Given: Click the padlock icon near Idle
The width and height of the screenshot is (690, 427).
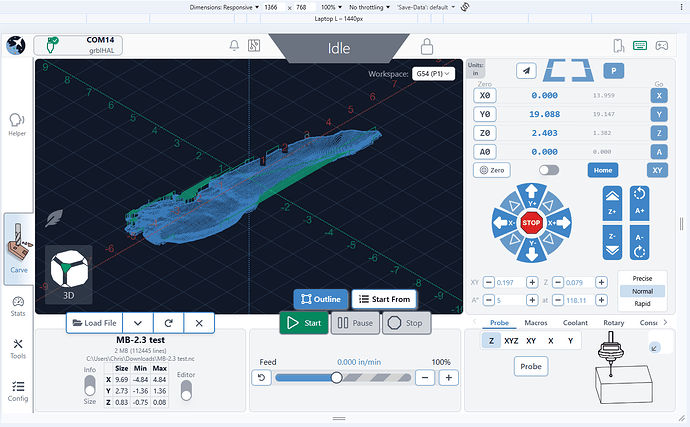Looking at the screenshot, I should (427, 46).
